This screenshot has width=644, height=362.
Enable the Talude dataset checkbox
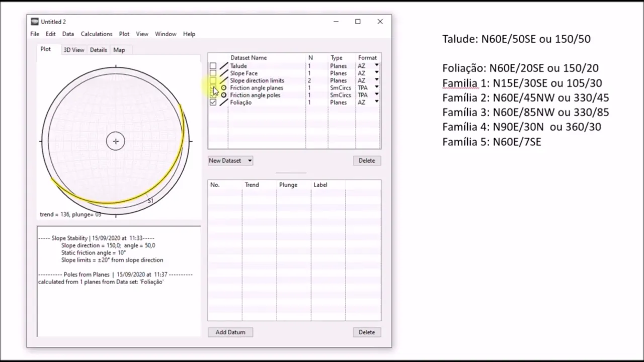click(x=213, y=66)
